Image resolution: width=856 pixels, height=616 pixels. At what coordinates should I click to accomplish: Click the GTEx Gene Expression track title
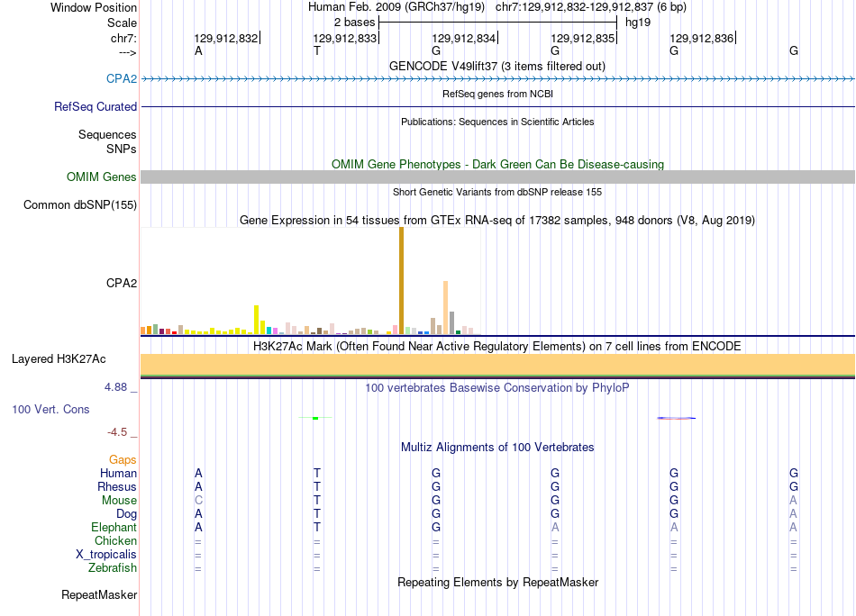pos(497,220)
